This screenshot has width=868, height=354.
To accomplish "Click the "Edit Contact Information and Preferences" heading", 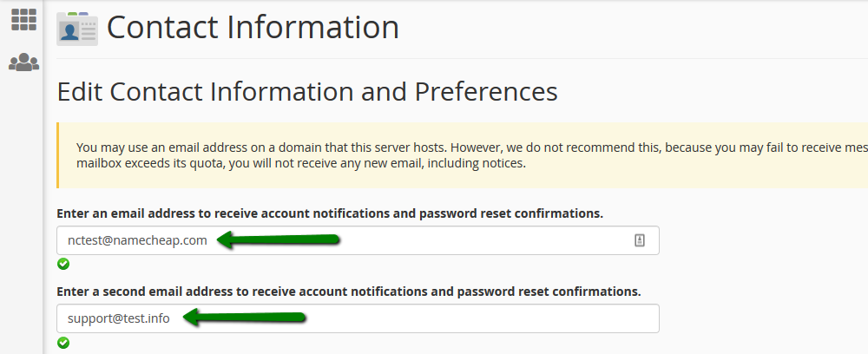I will coord(307,92).
